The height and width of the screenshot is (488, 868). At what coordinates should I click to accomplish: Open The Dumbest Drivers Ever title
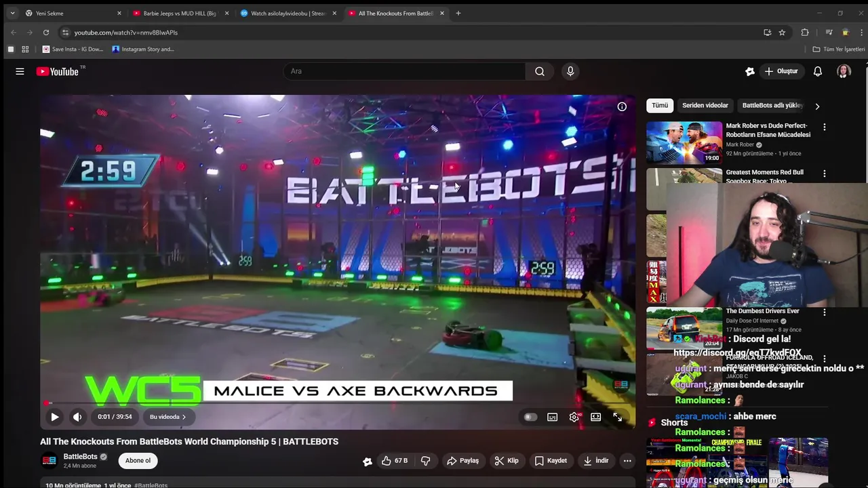tap(763, 311)
